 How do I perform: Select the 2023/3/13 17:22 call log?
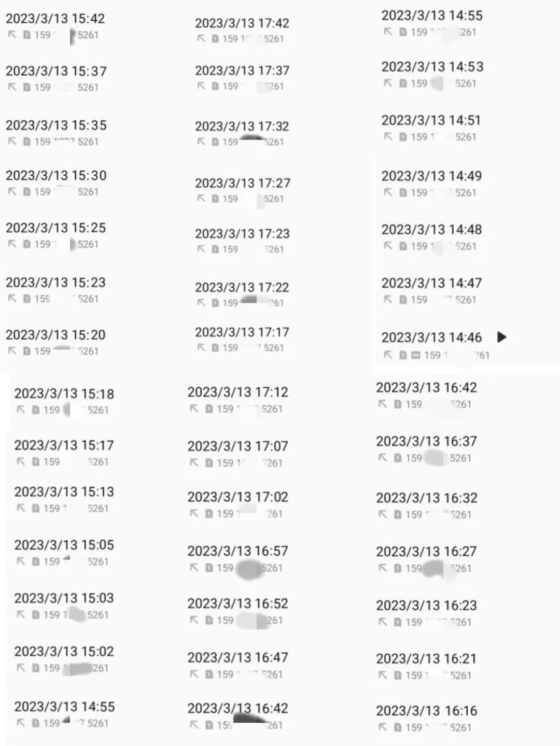point(242,287)
